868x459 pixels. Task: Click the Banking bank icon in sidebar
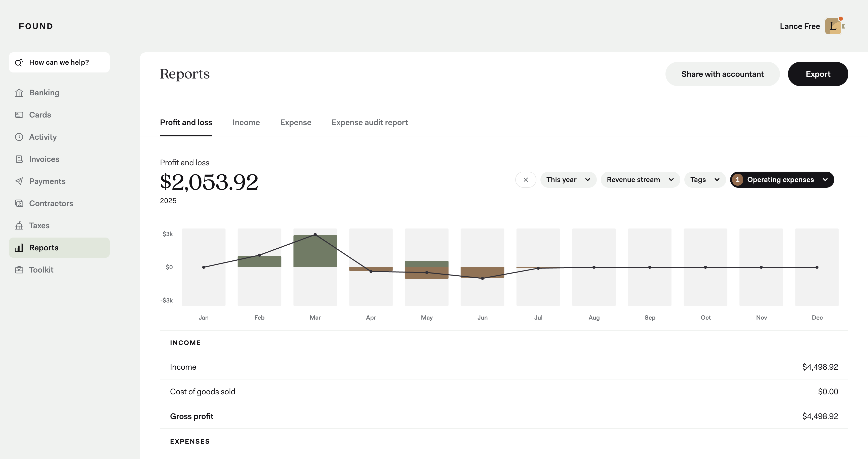19,93
